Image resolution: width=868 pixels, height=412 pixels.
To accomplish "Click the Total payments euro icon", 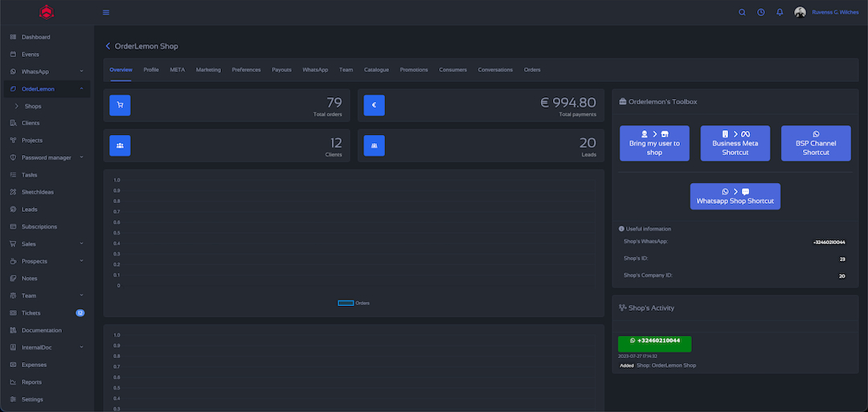I will (374, 105).
